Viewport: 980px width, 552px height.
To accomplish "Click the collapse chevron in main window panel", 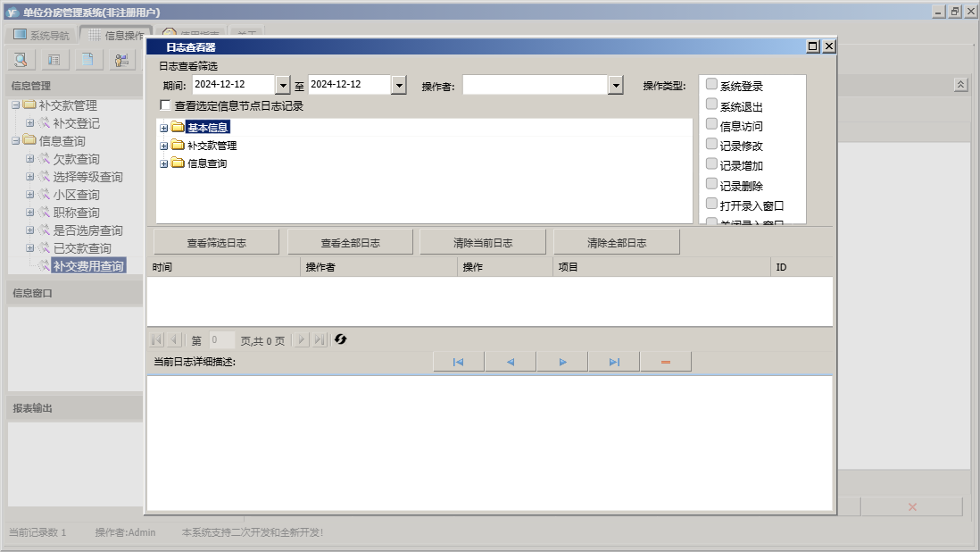I will 960,84.
